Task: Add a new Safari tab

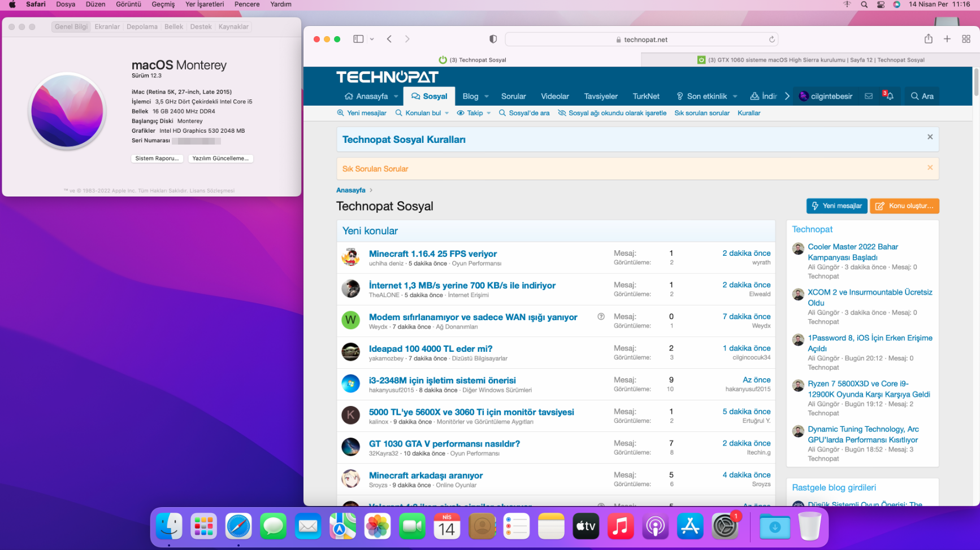Action: coord(947,39)
